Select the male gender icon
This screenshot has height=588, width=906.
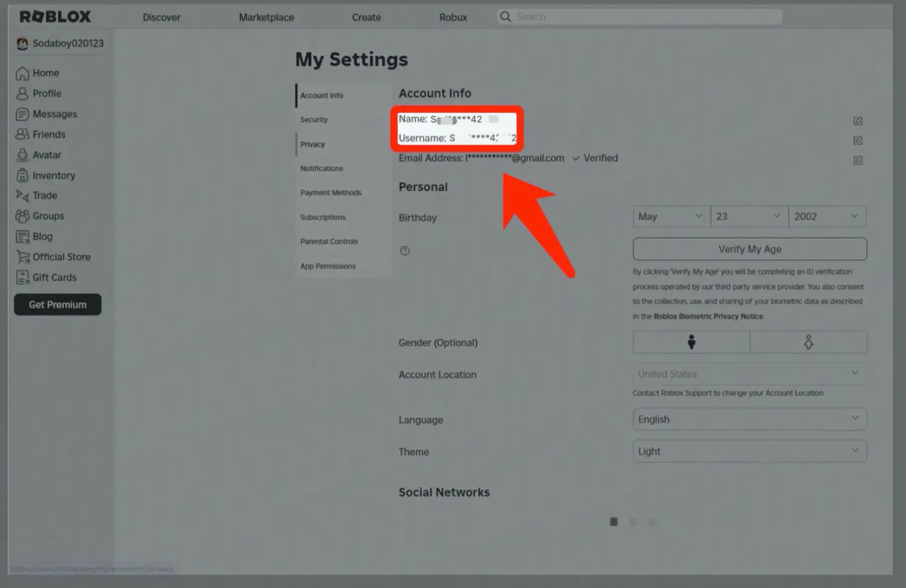[691, 342]
